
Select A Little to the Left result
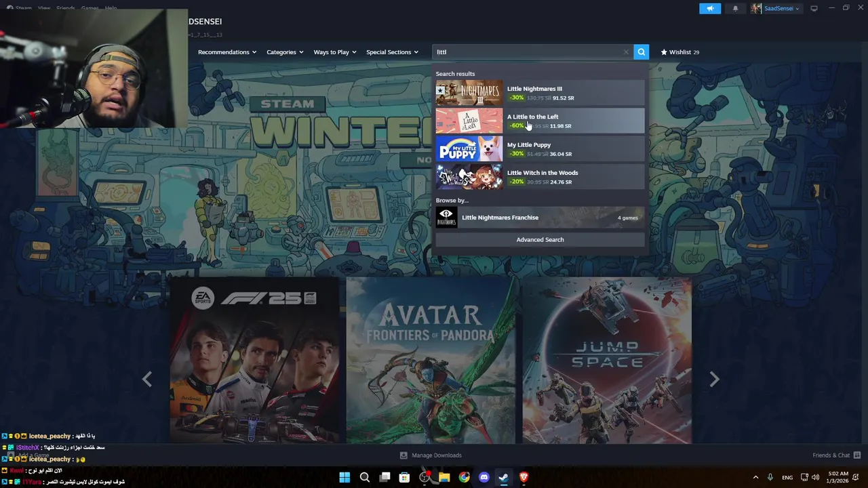point(540,121)
